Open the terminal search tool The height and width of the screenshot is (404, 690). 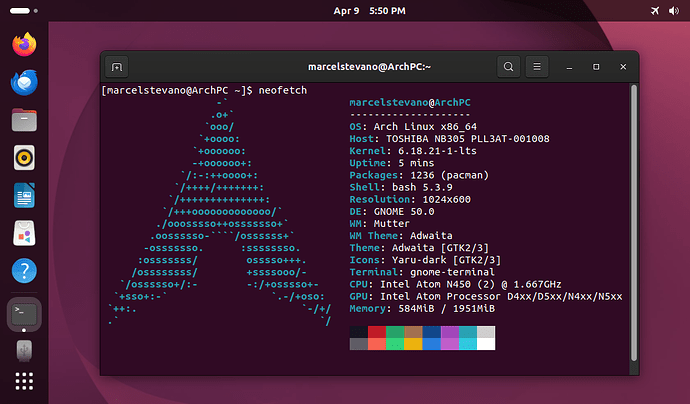(508, 67)
